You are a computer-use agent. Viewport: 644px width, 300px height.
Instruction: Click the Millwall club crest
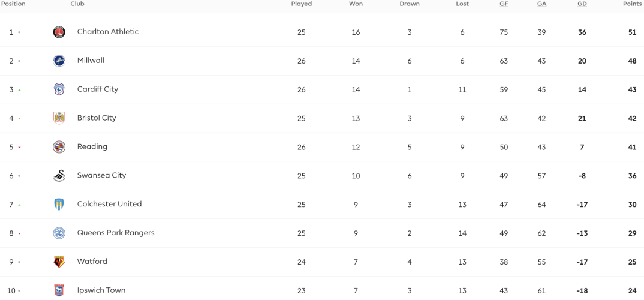pos(59,61)
